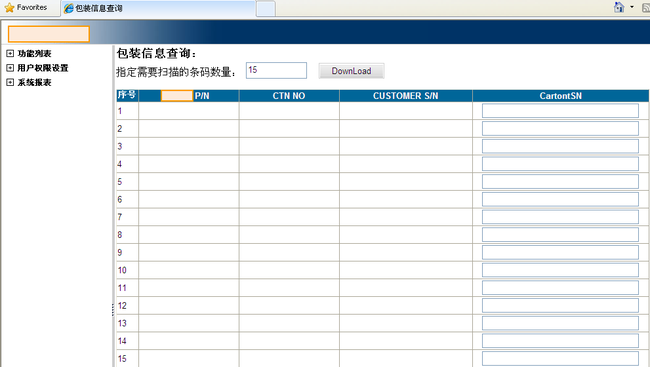Click row number 15 in 序号 column
The width and height of the screenshot is (650, 367).
tap(122, 359)
